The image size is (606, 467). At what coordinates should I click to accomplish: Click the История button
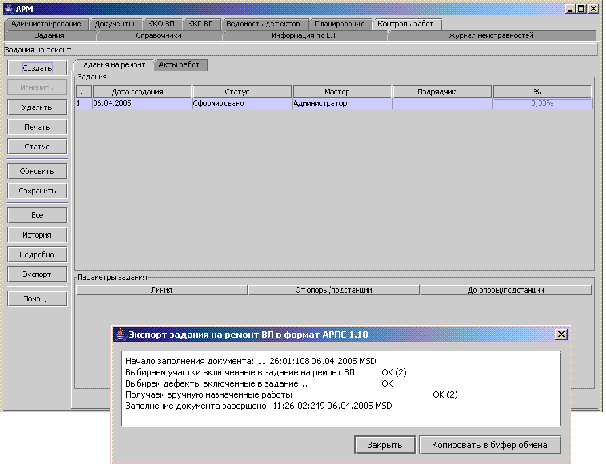[37, 235]
